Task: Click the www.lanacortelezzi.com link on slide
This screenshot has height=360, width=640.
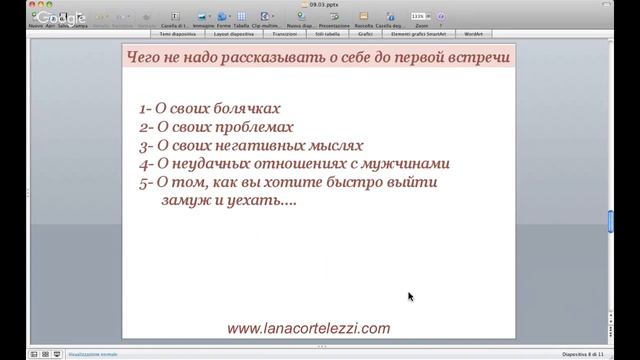Action: click(x=309, y=328)
